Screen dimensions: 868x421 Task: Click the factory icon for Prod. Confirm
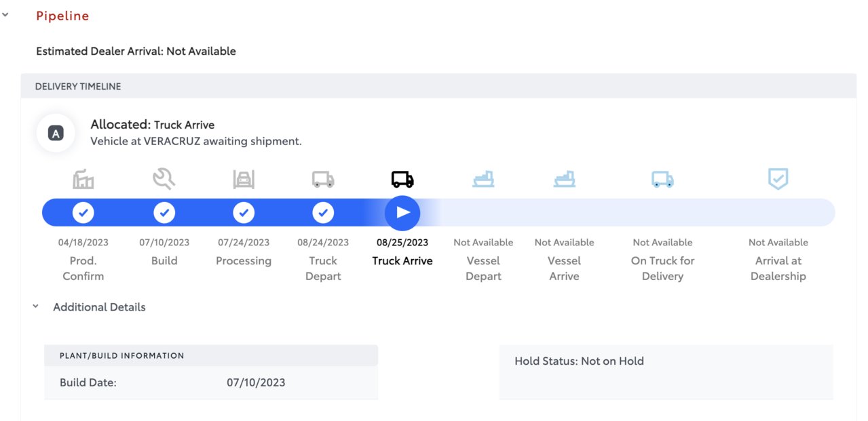click(x=83, y=179)
